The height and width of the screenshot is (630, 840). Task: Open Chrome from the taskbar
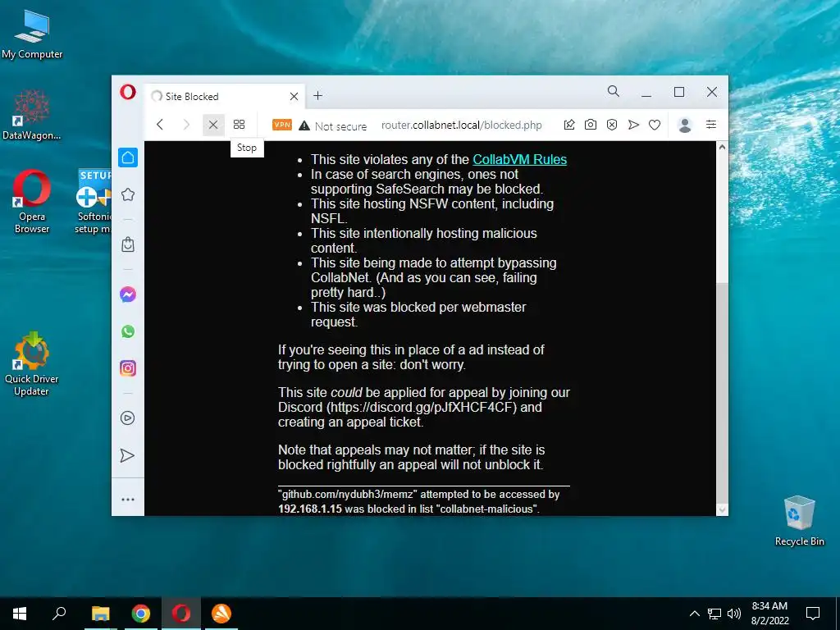[x=141, y=614]
